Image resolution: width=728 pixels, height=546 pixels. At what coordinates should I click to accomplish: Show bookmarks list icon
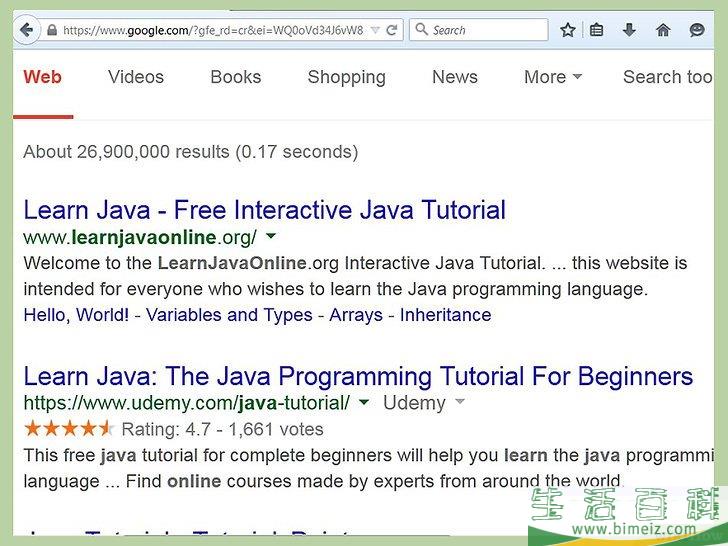596,30
